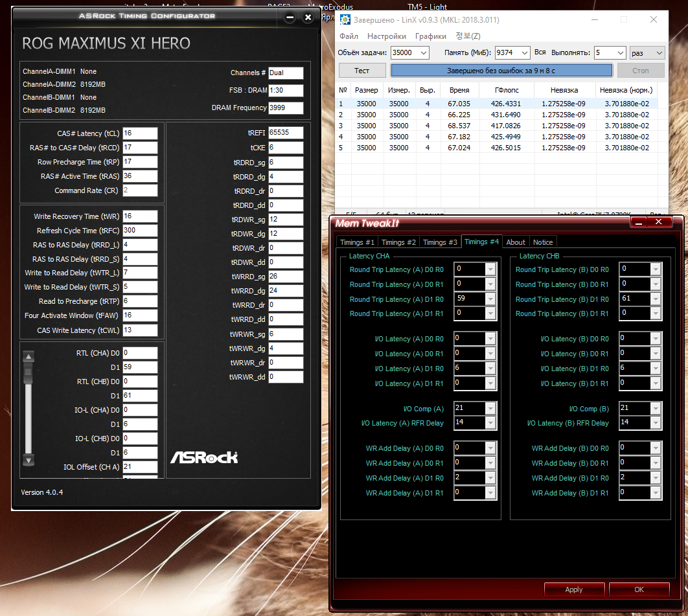Minimize the Mem TweakIt window
The image size is (688, 616).
click(639, 222)
